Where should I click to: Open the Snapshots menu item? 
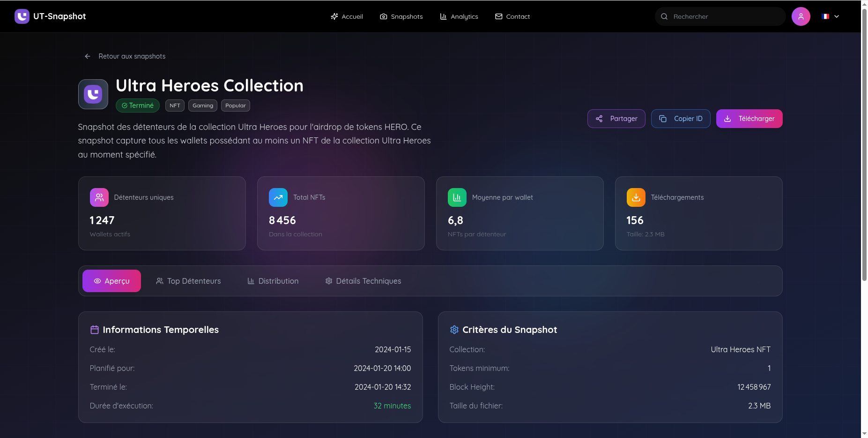pyautogui.click(x=401, y=16)
